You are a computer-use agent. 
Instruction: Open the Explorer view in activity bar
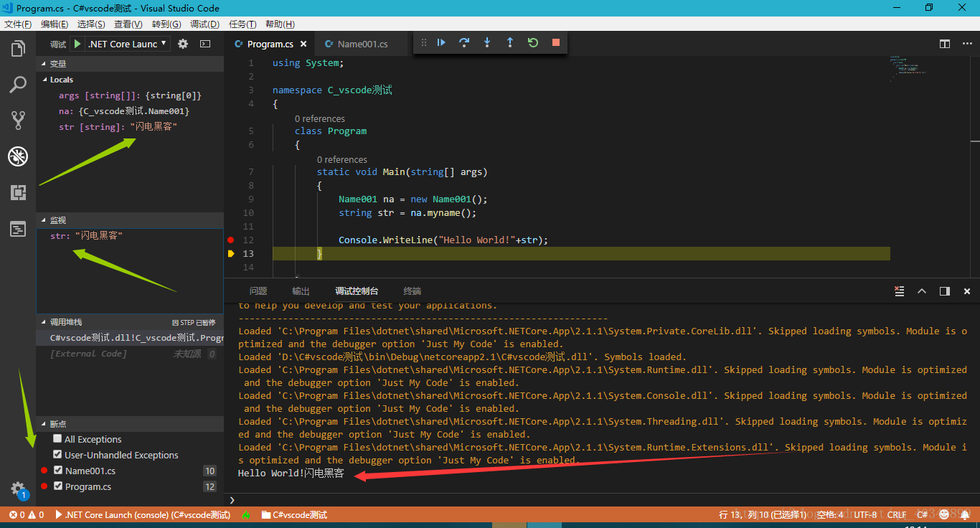[x=18, y=49]
